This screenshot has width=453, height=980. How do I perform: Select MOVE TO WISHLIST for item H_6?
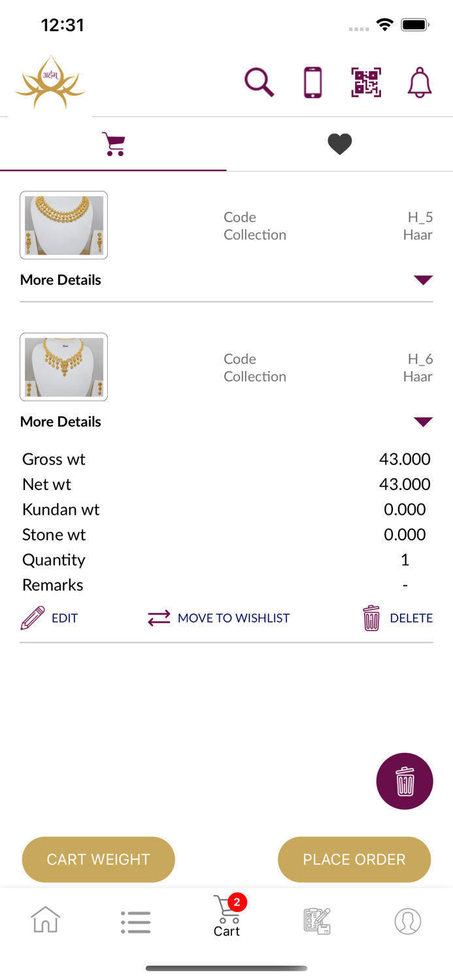[218, 617]
